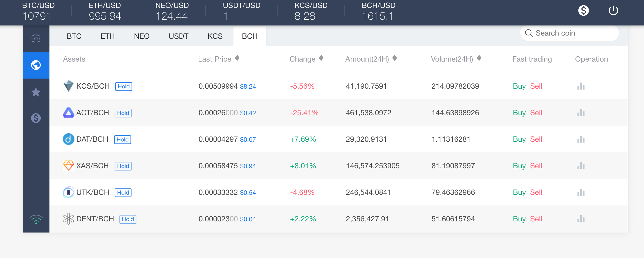Click the BCH/USD ticker in header
644x258 pixels.
click(378, 11)
